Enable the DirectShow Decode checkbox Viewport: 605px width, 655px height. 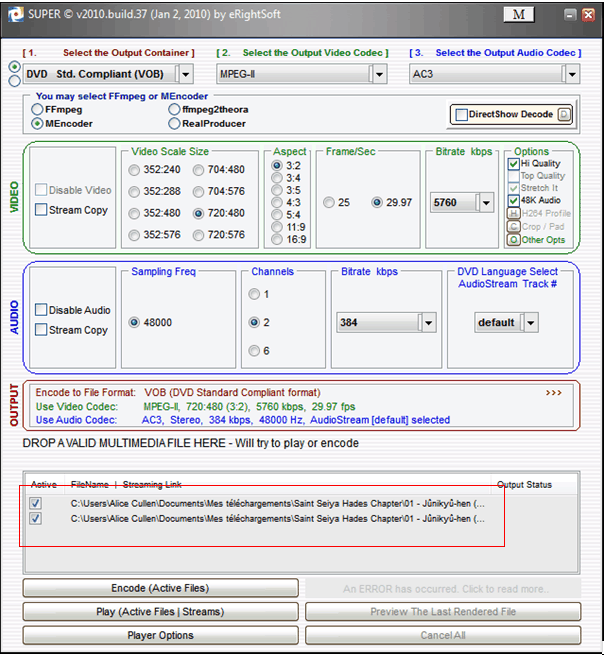461,114
